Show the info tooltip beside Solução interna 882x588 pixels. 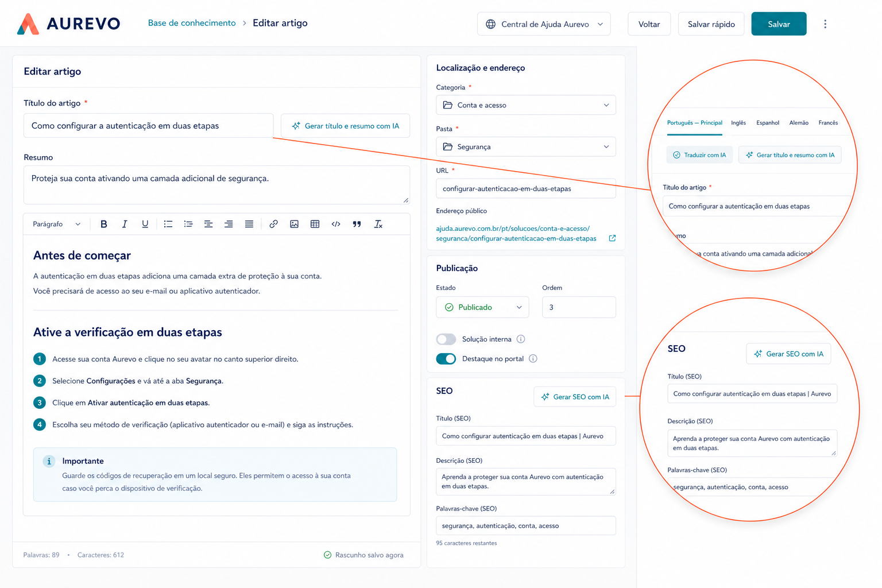point(521,339)
